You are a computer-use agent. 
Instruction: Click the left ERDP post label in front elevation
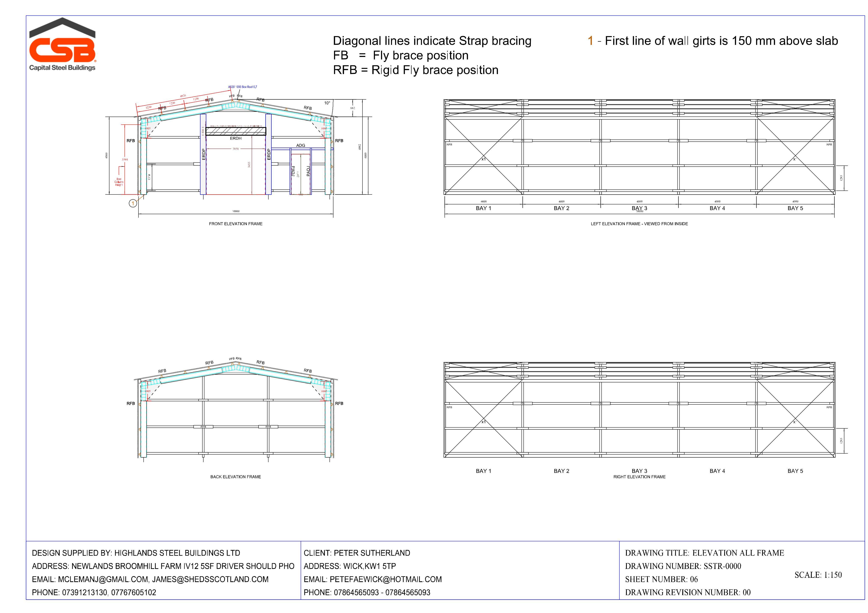point(203,154)
